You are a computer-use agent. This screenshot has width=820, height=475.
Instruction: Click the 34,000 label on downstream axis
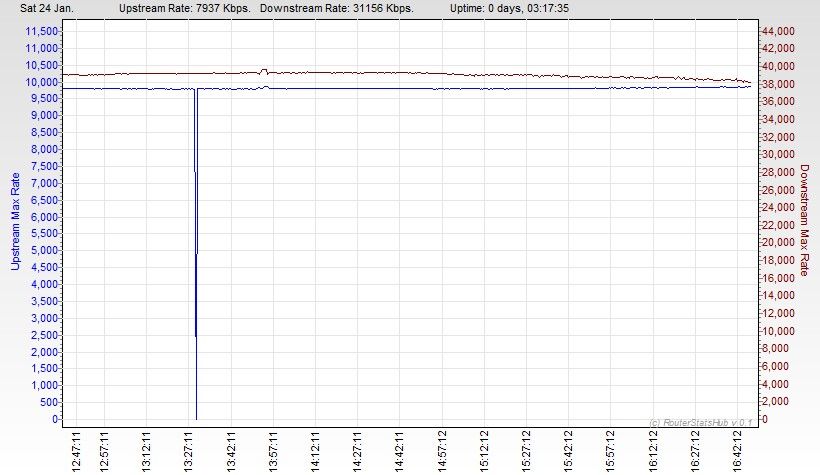tap(778, 119)
